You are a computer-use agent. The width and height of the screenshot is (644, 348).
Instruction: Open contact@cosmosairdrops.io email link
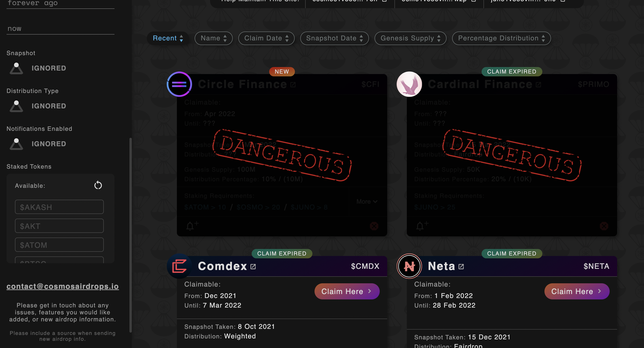coord(62,286)
